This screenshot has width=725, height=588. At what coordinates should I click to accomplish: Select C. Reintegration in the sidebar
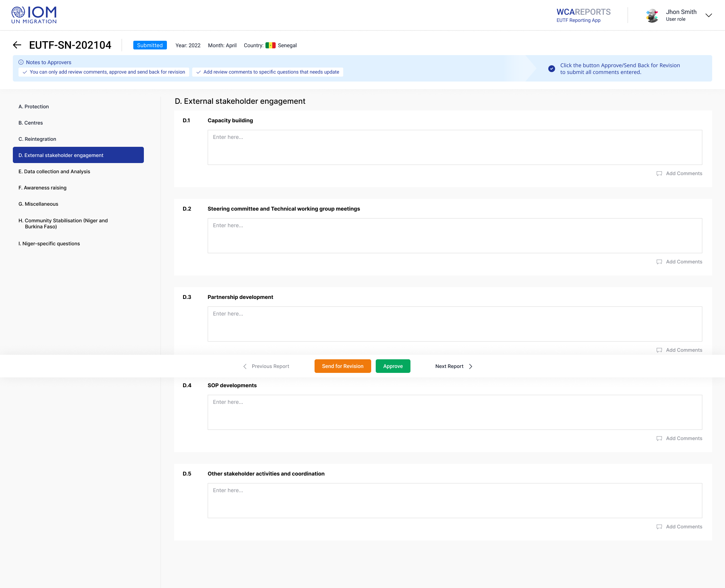37,139
